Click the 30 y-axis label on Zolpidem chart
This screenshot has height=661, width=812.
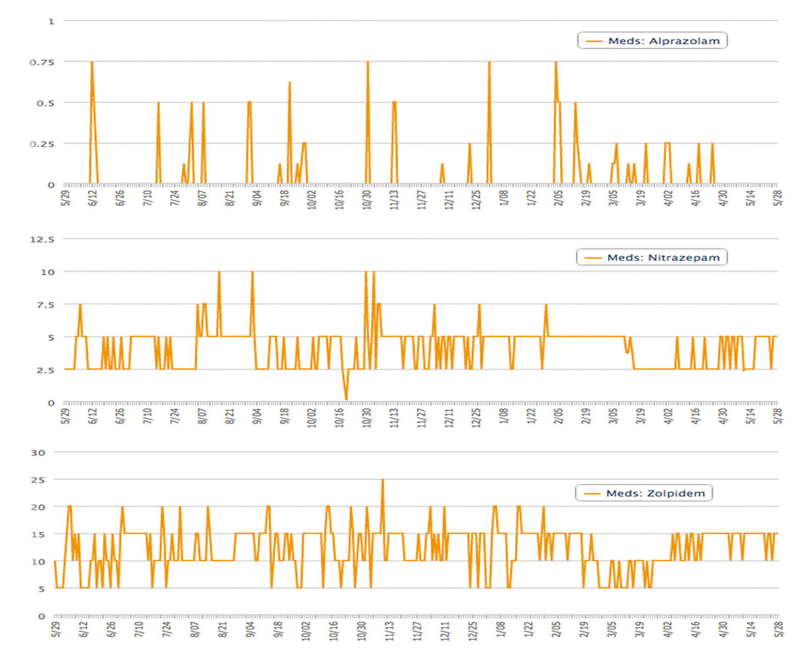click(38, 453)
